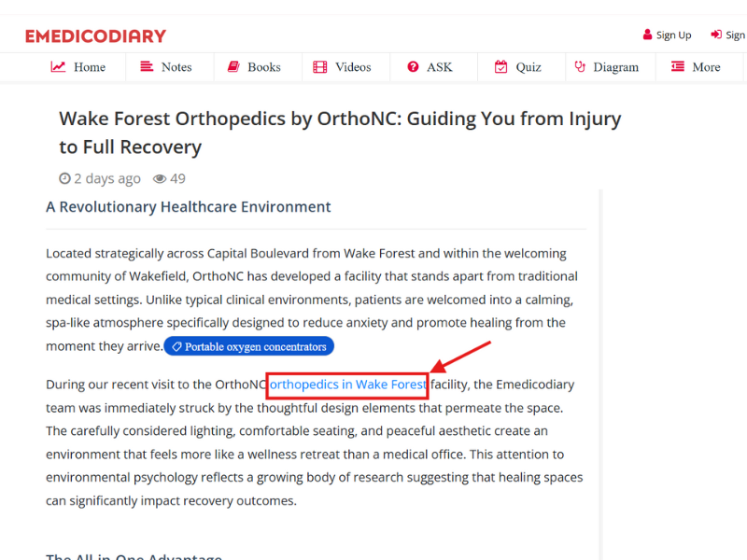
Task: Click the More list icon
Action: coord(678,66)
